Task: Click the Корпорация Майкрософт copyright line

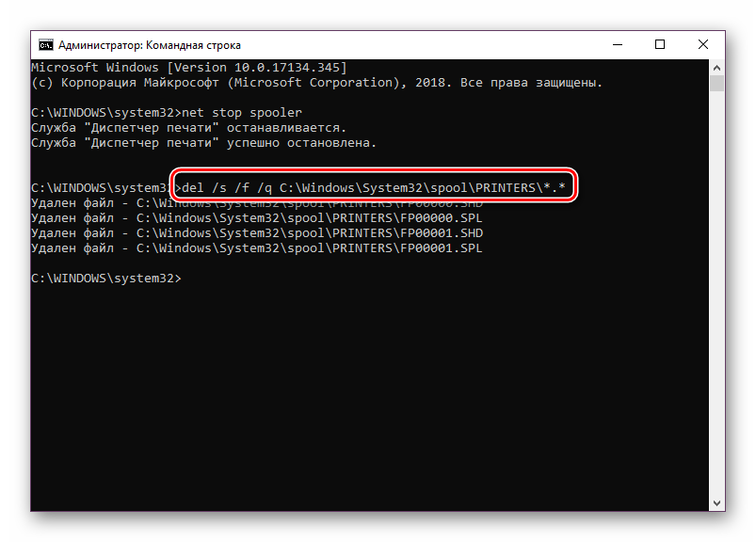Action: [316, 83]
